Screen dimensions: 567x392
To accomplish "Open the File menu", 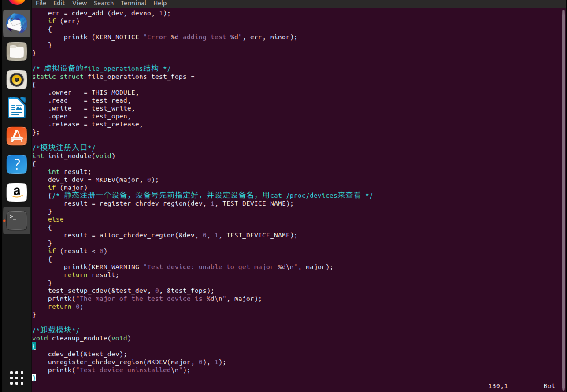I will pyautogui.click(x=41, y=3).
